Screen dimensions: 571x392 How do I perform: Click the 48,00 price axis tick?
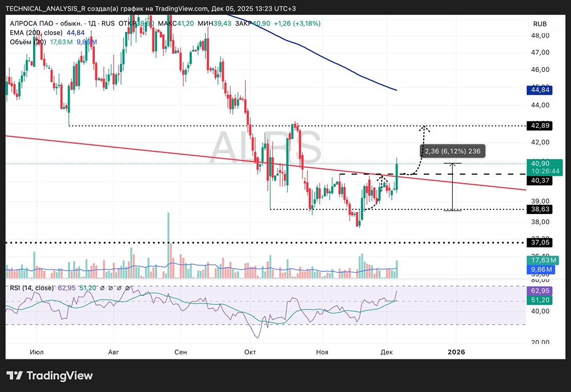click(x=540, y=36)
